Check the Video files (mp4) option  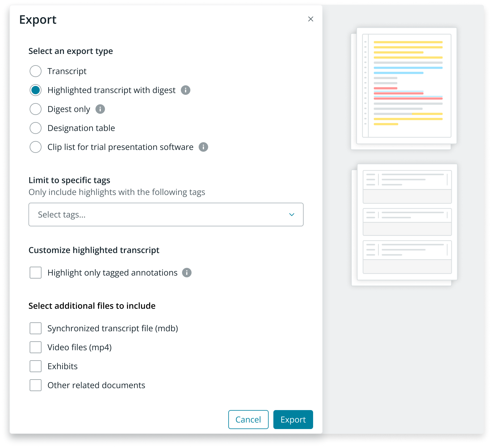click(x=35, y=347)
